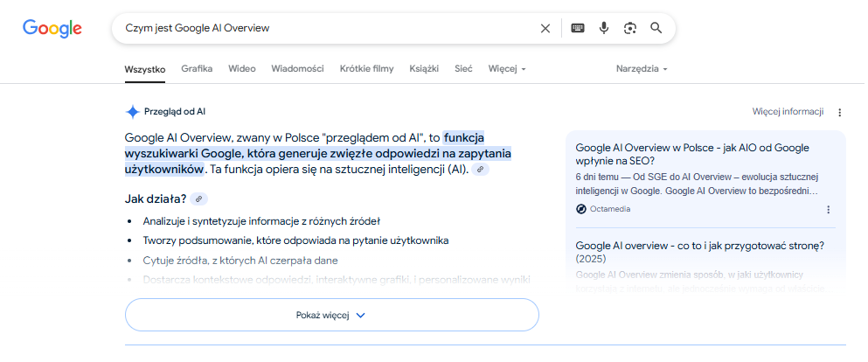Click the search box text field
Viewport: 868px width, 362px height.
pyautogui.click(x=327, y=28)
